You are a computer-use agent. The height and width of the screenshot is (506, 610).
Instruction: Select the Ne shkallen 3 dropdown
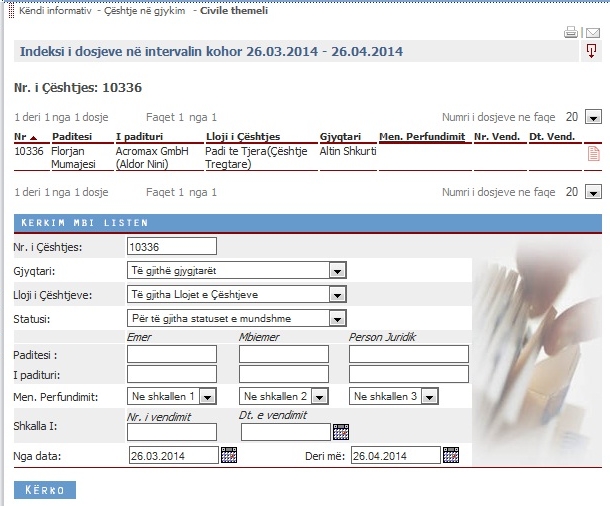(x=430, y=397)
